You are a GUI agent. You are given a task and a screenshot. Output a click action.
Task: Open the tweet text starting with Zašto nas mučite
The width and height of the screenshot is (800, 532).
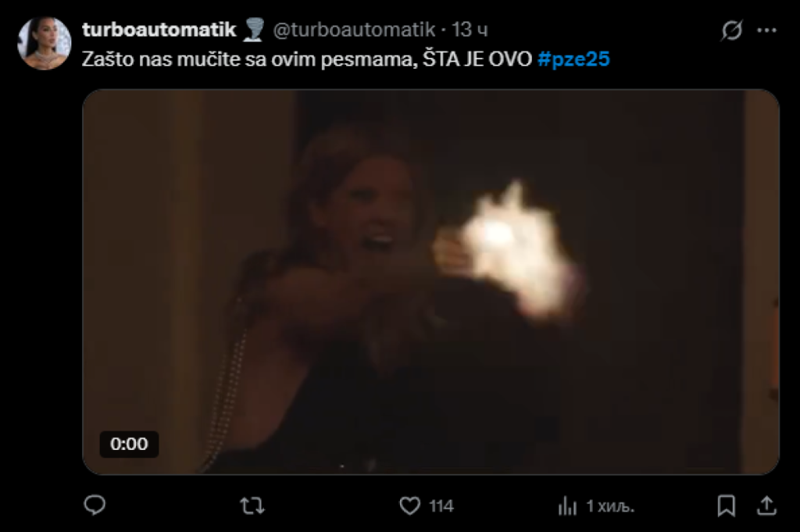click(306, 59)
